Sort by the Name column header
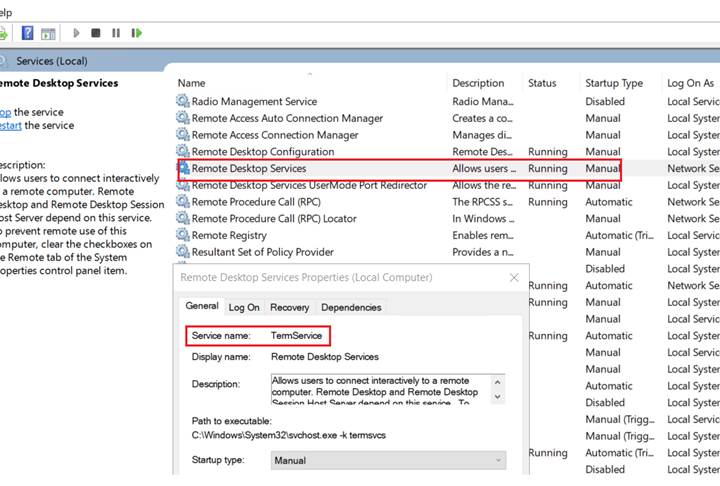 pos(191,83)
